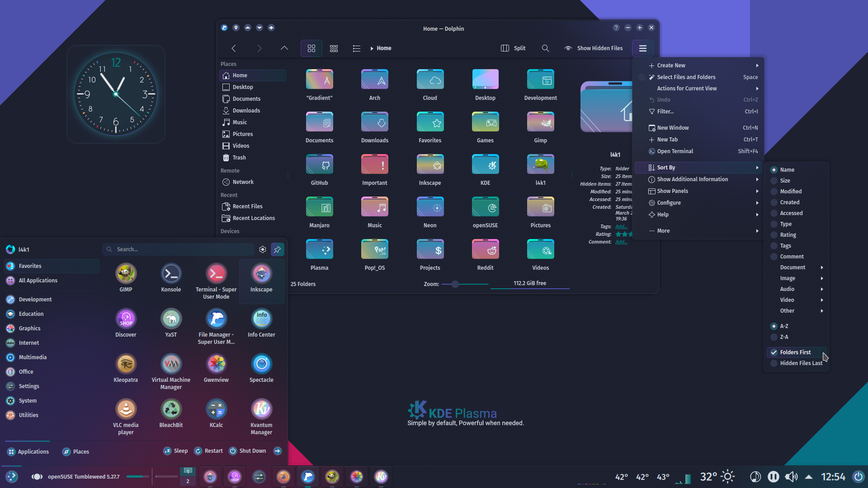
Task: Click Add... link next to Comment
Action: coord(621,242)
